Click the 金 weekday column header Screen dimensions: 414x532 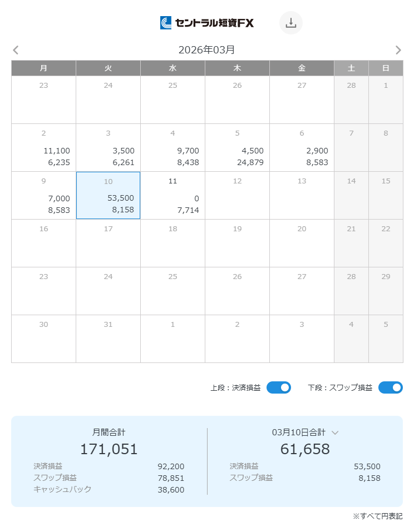point(302,68)
